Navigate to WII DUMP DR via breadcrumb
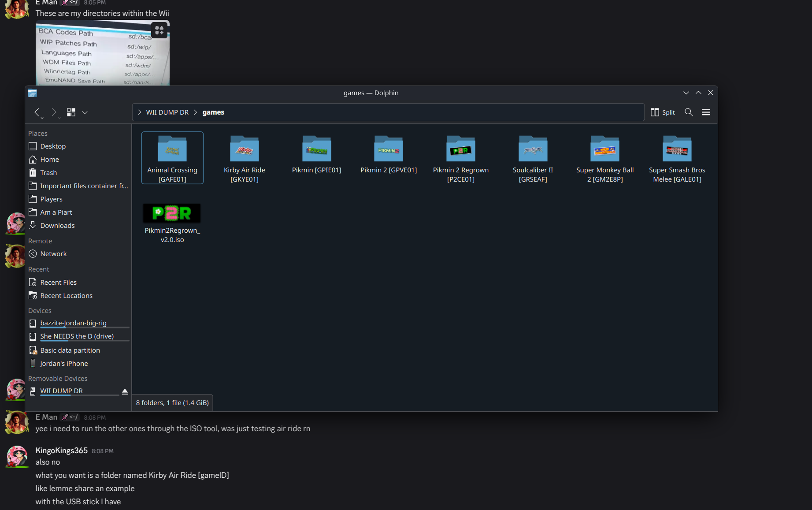 point(167,112)
